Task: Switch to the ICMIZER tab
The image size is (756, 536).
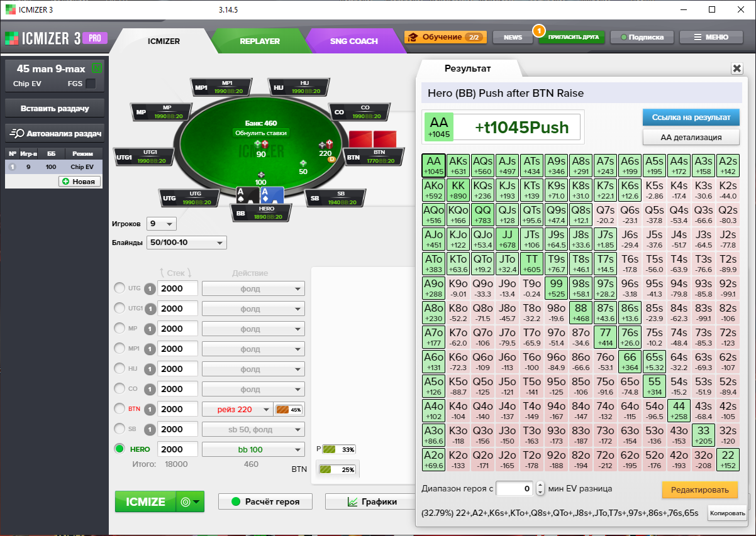Action: tap(164, 41)
